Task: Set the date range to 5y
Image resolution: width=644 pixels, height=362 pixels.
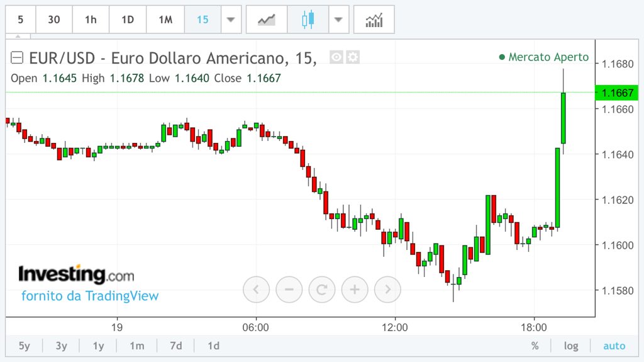Action: pyautogui.click(x=25, y=346)
